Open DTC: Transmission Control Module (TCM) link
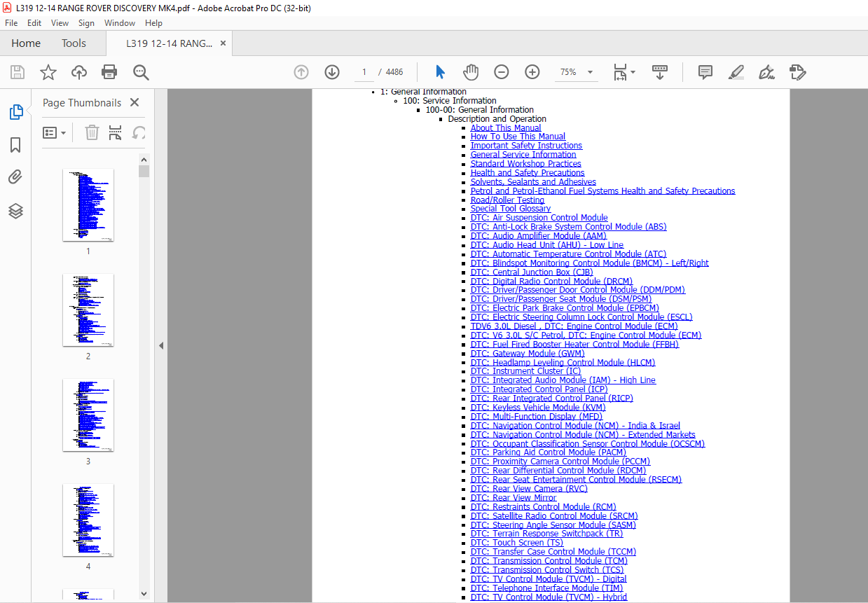This screenshot has width=868, height=603. pyautogui.click(x=549, y=561)
